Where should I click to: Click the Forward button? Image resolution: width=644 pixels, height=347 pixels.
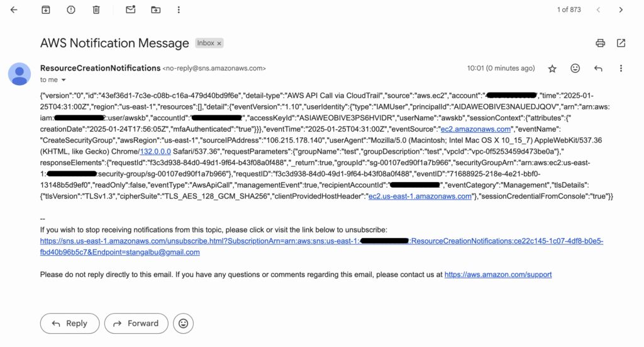coord(136,324)
